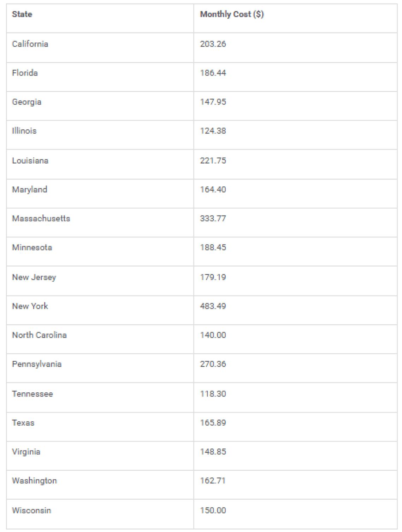The width and height of the screenshot is (402, 532).
Task: Click the New Jersey row label
Action: (x=34, y=277)
